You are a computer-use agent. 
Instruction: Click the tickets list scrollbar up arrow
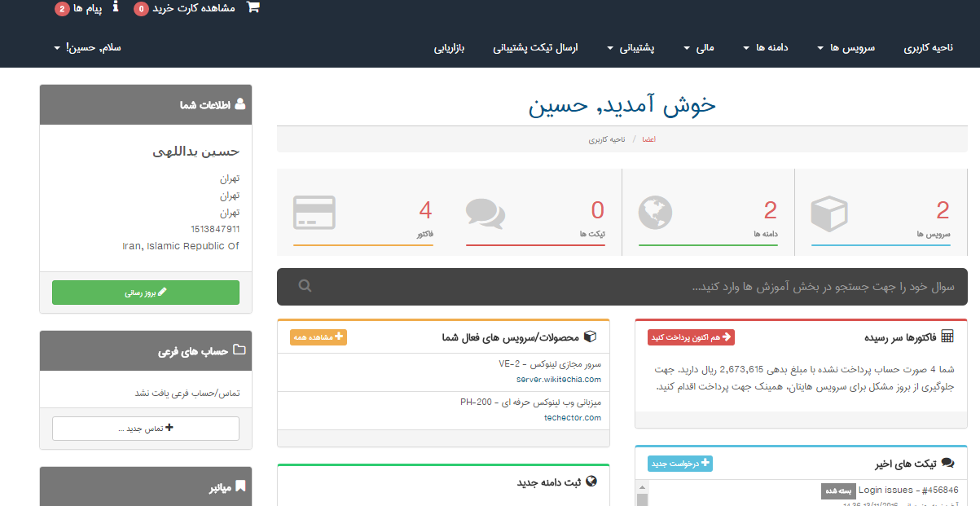point(642,486)
